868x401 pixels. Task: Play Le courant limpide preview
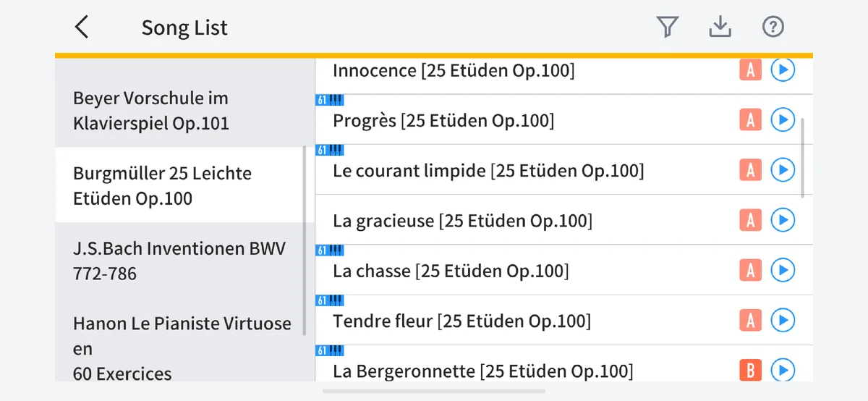(x=783, y=170)
